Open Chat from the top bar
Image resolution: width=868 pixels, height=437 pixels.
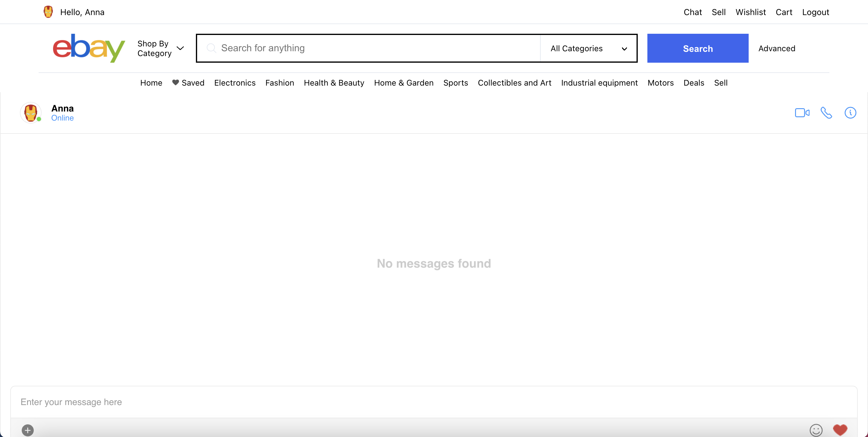(x=693, y=12)
